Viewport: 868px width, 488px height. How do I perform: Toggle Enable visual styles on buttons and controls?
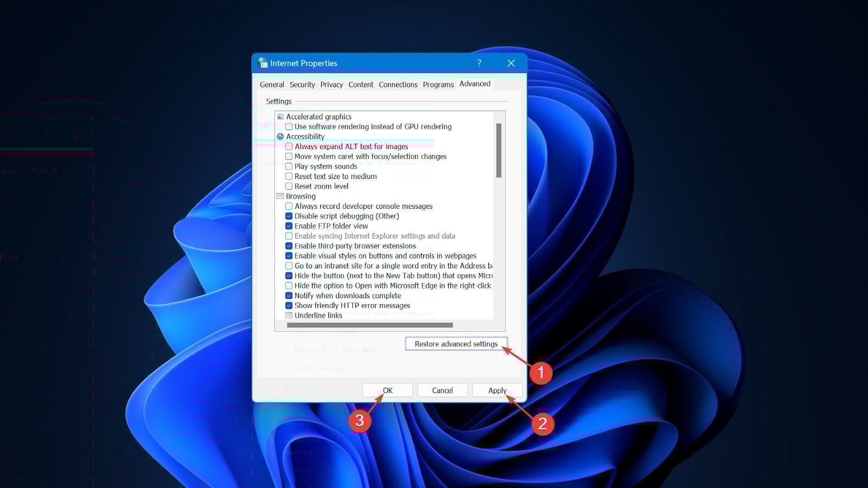pos(289,256)
